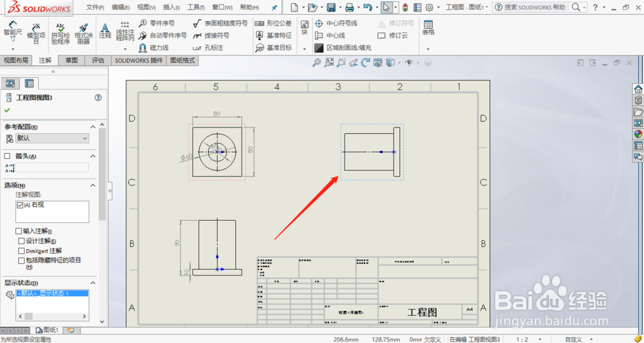The height and width of the screenshot is (343, 644).
Task: Apply Area Hatch/Fill
Action: coord(343,48)
